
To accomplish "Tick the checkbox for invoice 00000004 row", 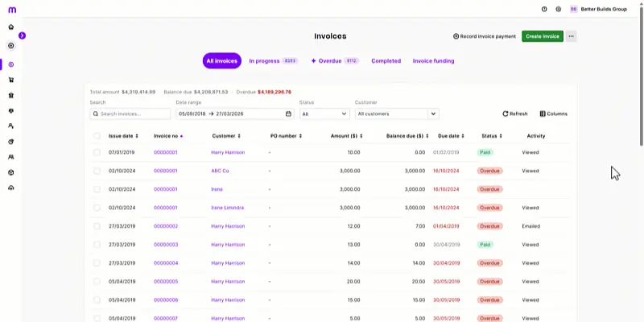I will pos(97,263).
